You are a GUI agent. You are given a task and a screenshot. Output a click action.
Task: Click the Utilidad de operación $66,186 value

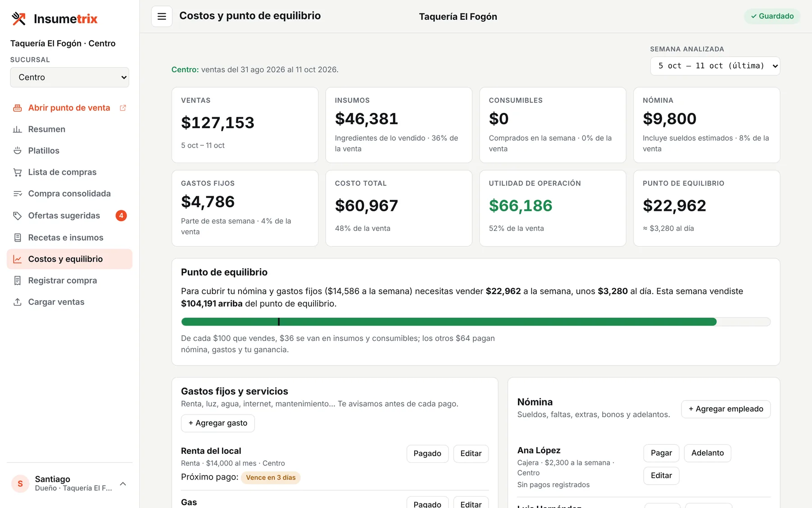(521, 206)
